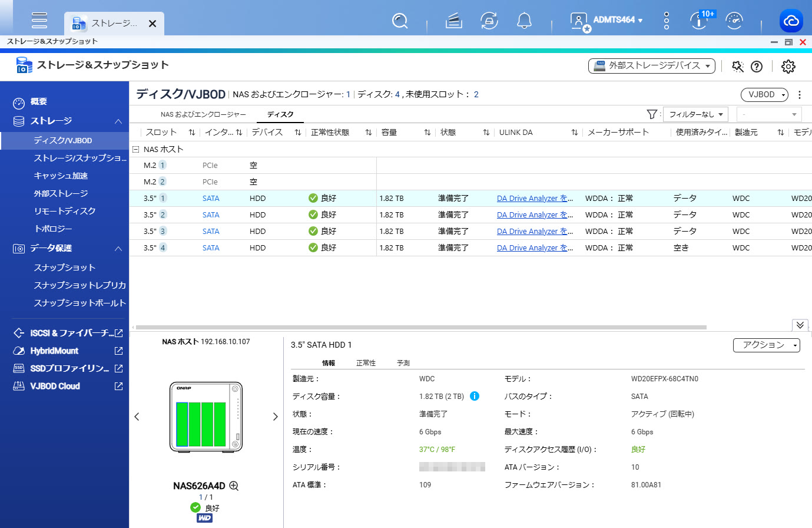Screen dimensions: 812x528
Task: Open the 外部ストレージデバイス dropdown
Action: pyautogui.click(x=652, y=66)
